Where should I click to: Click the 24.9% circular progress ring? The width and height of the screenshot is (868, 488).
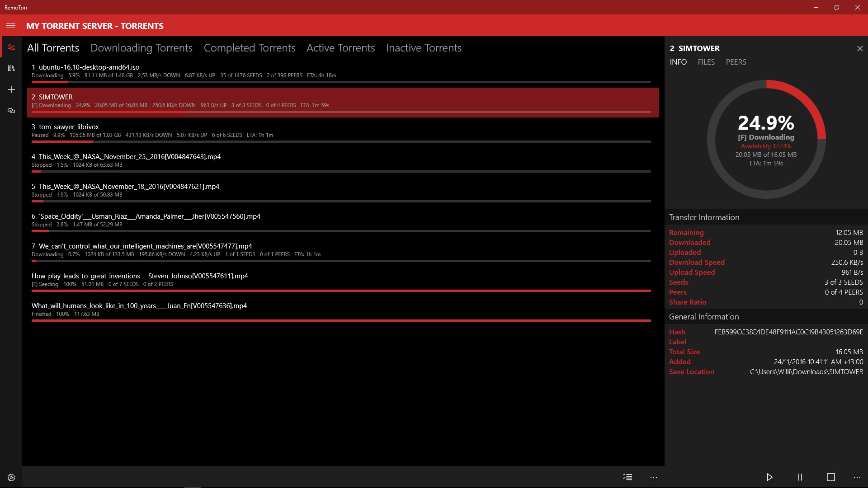[766, 139]
